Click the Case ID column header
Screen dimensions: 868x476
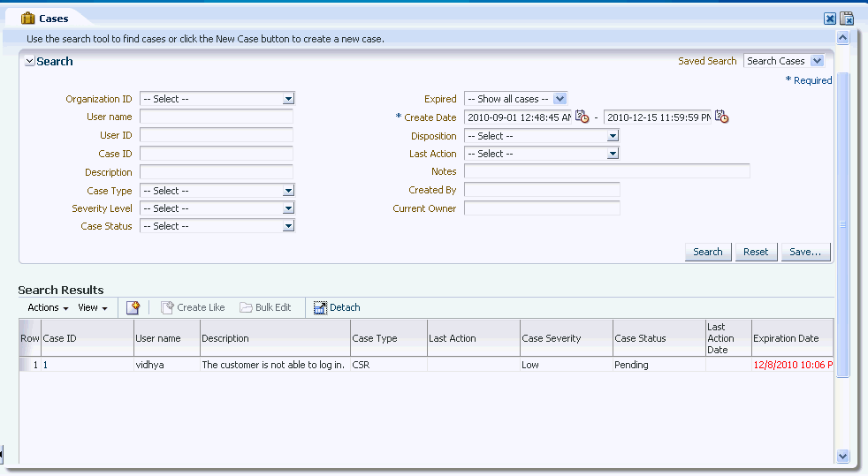(x=88, y=338)
